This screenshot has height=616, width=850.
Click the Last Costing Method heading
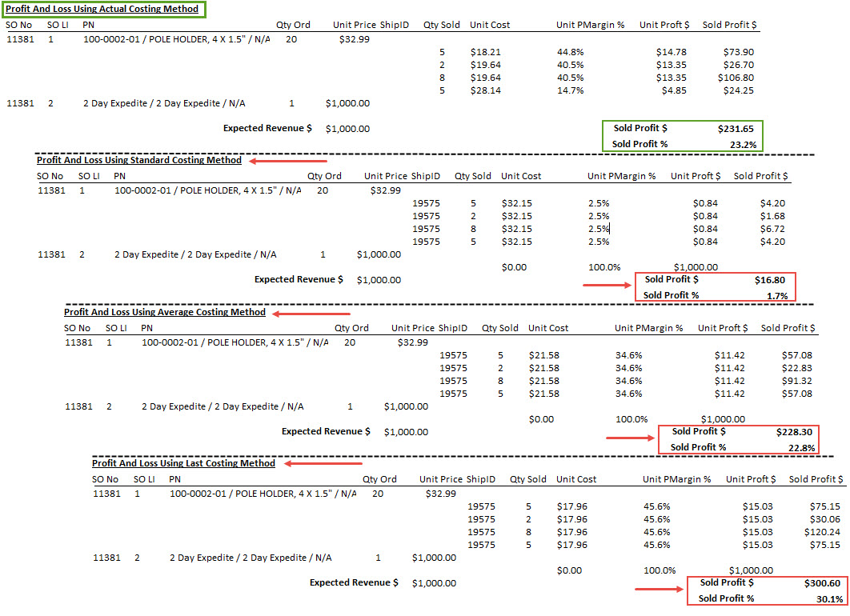(184, 463)
